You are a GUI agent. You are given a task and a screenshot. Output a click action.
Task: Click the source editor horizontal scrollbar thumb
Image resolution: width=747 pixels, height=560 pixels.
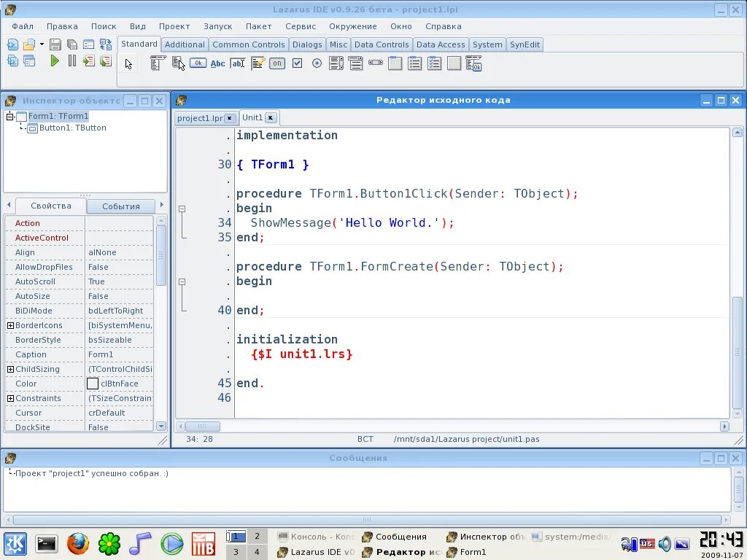203,426
